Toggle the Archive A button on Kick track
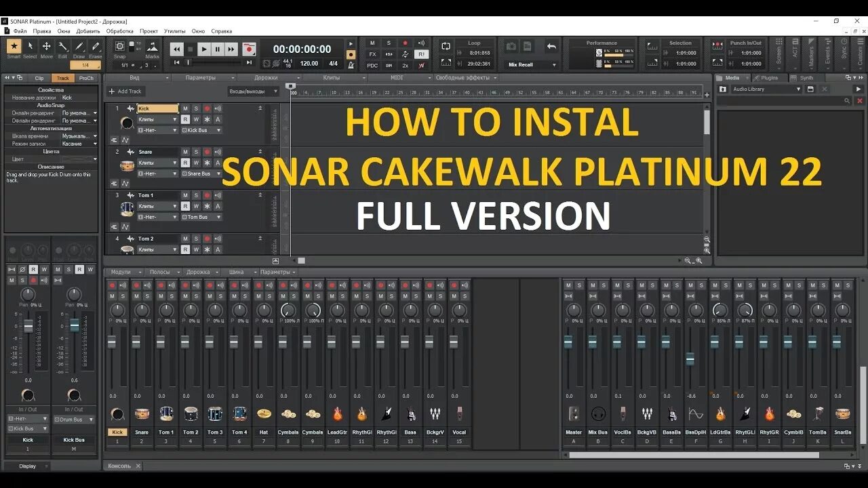 tap(218, 119)
